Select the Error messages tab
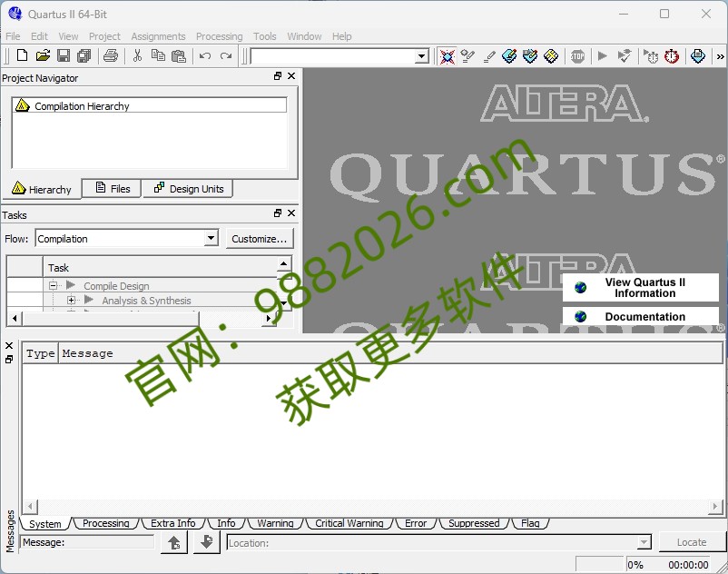This screenshot has width=728, height=574. (x=416, y=523)
